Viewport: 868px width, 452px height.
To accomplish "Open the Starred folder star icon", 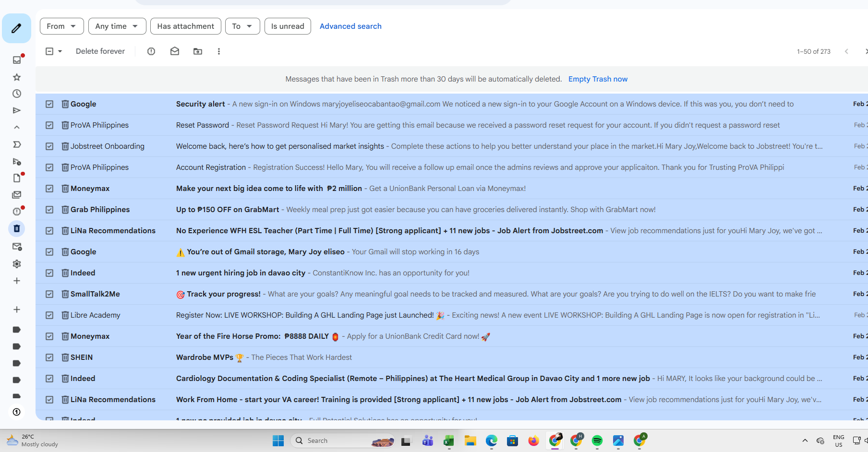I will click(17, 77).
